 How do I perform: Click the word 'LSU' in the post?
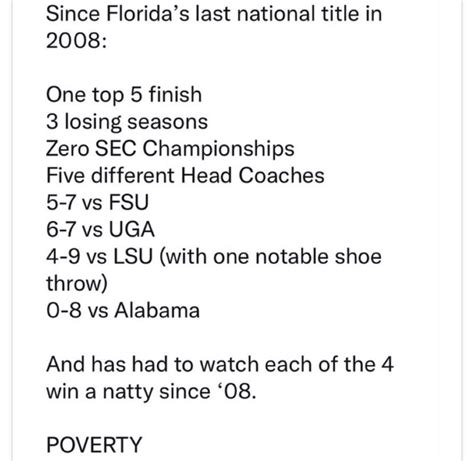[x=133, y=257]
